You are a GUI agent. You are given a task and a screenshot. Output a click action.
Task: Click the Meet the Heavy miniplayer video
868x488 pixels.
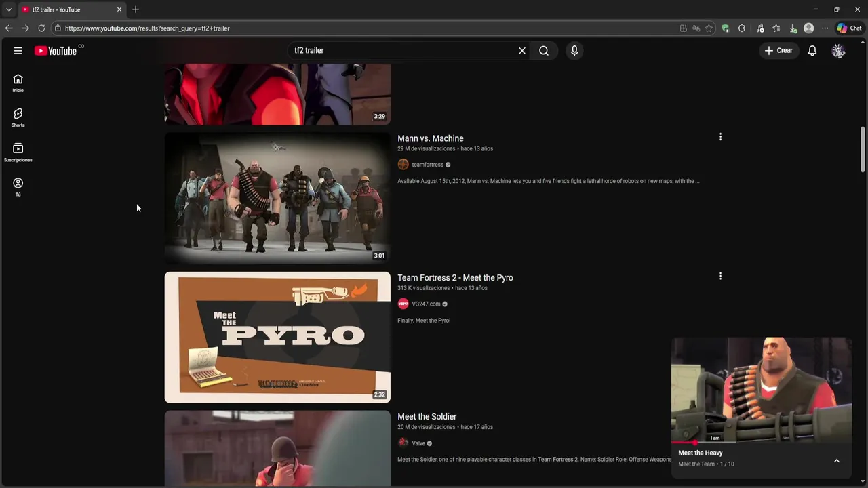pos(762,389)
